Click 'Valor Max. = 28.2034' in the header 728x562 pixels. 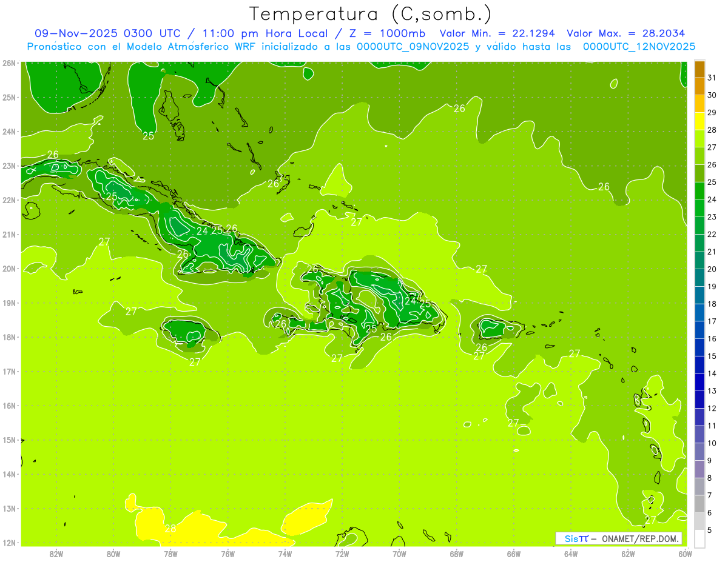[x=625, y=33]
